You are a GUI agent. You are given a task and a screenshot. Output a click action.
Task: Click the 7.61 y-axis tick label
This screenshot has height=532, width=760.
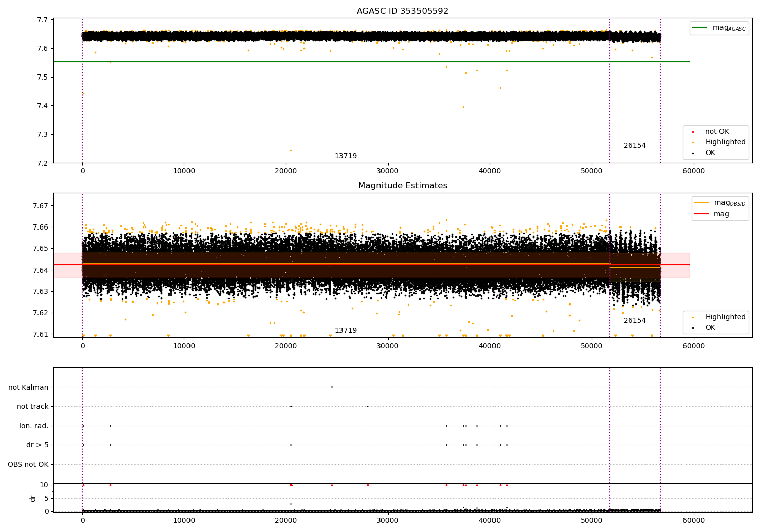[41, 334]
